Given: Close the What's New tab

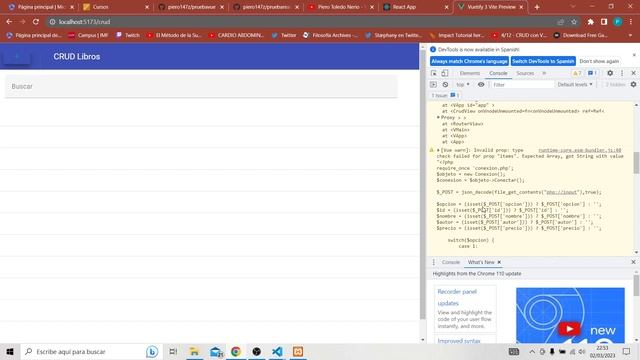Looking at the screenshot, I should pos(499,262).
